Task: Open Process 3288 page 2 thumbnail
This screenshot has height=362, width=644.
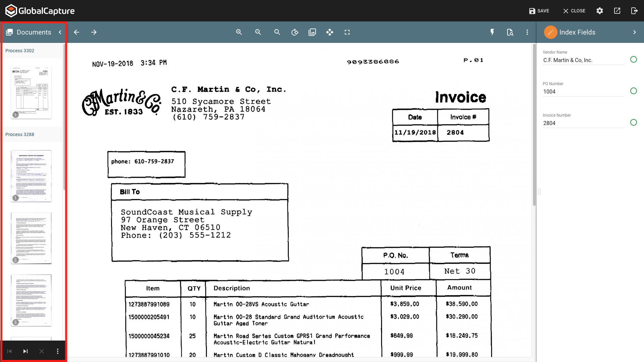Action: [x=31, y=238]
